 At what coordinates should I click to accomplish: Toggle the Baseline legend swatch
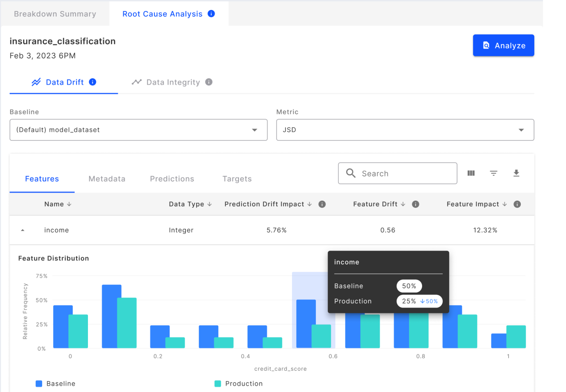point(39,384)
